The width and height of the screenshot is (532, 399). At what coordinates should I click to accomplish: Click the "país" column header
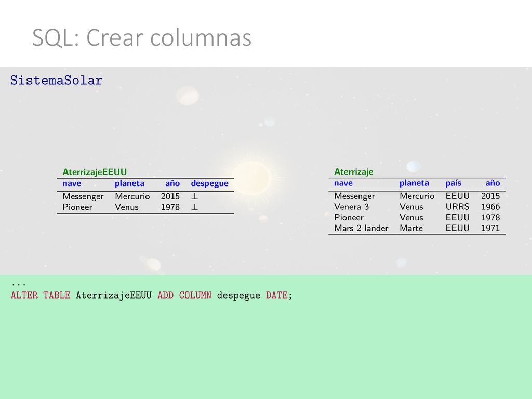(453, 183)
